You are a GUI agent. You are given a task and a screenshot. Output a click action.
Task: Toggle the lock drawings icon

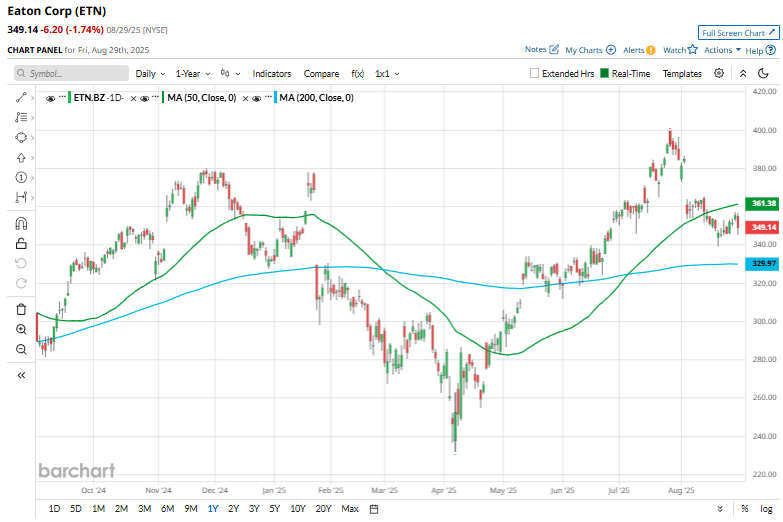click(21, 243)
